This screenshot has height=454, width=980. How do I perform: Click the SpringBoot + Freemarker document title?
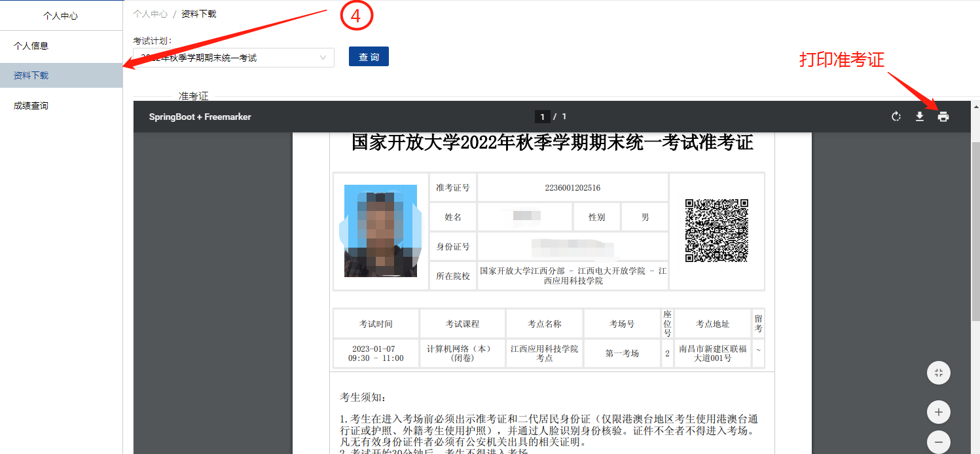tap(200, 117)
